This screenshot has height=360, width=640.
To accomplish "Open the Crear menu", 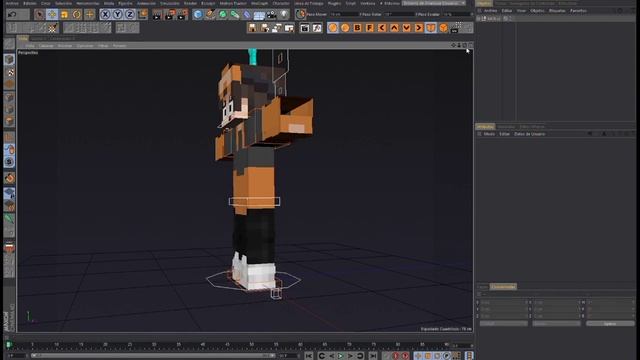I will pos(45,3).
